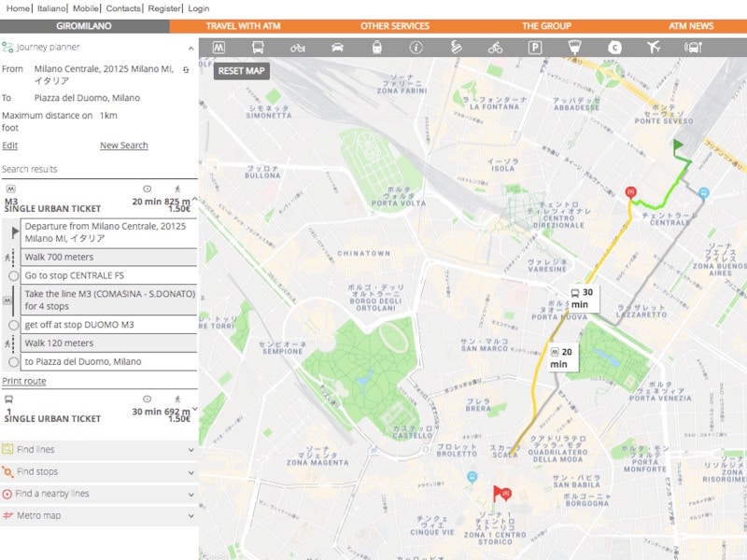The width and height of the screenshot is (747, 560).
Task: Open the TRAVEL WITH ATM tab
Action: click(243, 26)
